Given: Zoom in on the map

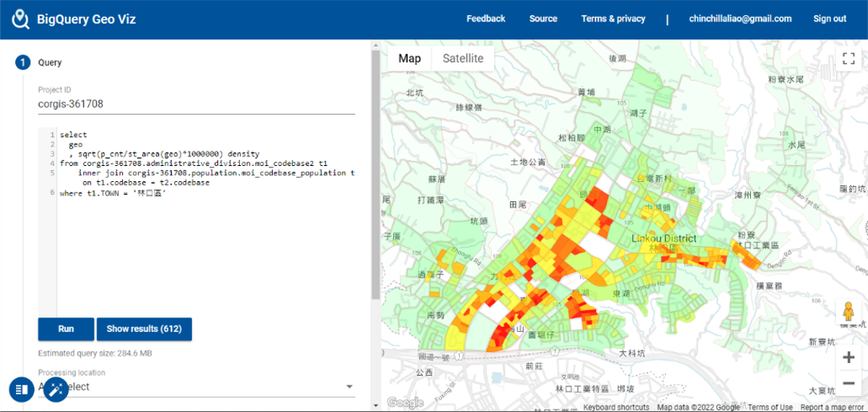Looking at the screenshot, I should click(848, 357).
